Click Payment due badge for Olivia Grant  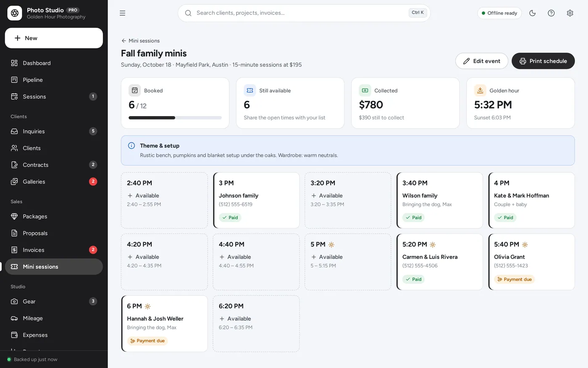(x=514, y=279)
